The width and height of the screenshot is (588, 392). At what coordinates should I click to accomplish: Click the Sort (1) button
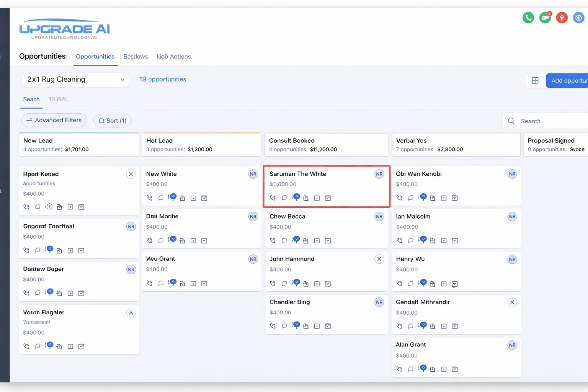pos(112,121)
